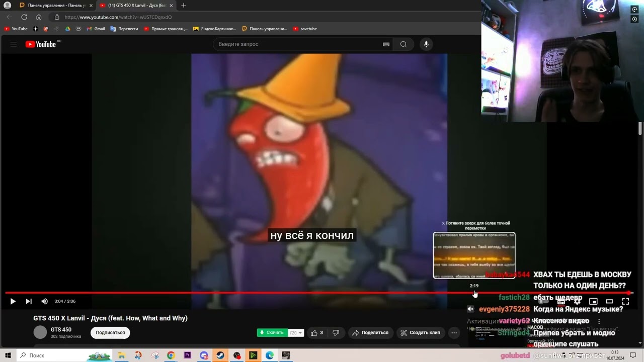Play the video
644x362 pixels.
(13, 301)
